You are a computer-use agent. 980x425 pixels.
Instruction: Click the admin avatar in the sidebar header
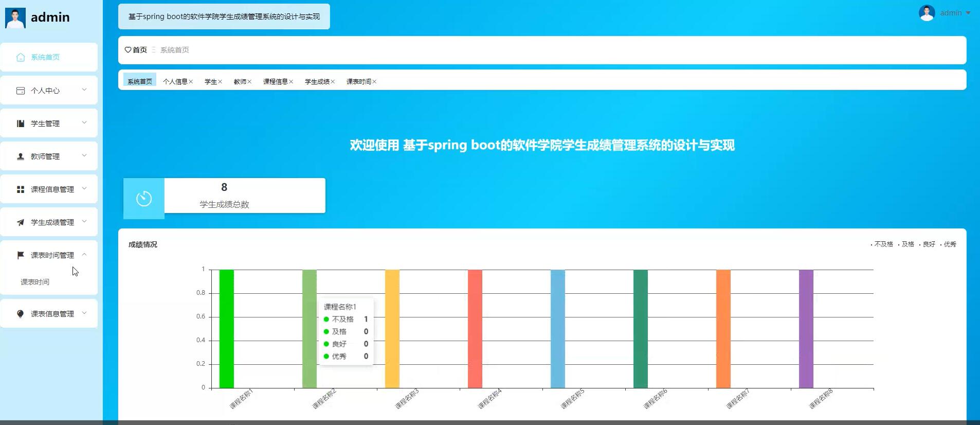pos(15,17)
